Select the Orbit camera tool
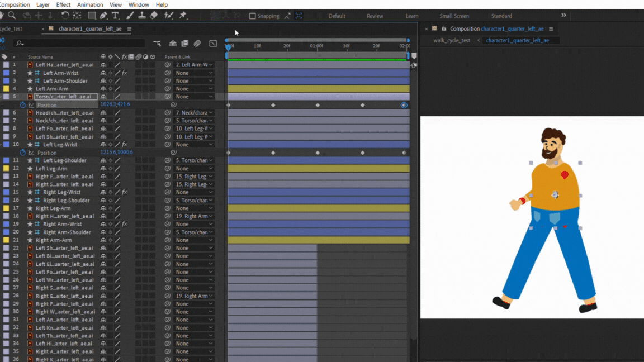 [x=27, y=16]
